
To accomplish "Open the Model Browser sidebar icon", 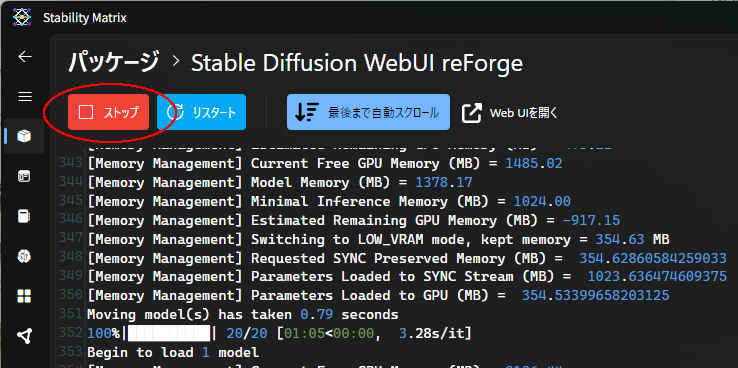I will click(x=24, y=256).
